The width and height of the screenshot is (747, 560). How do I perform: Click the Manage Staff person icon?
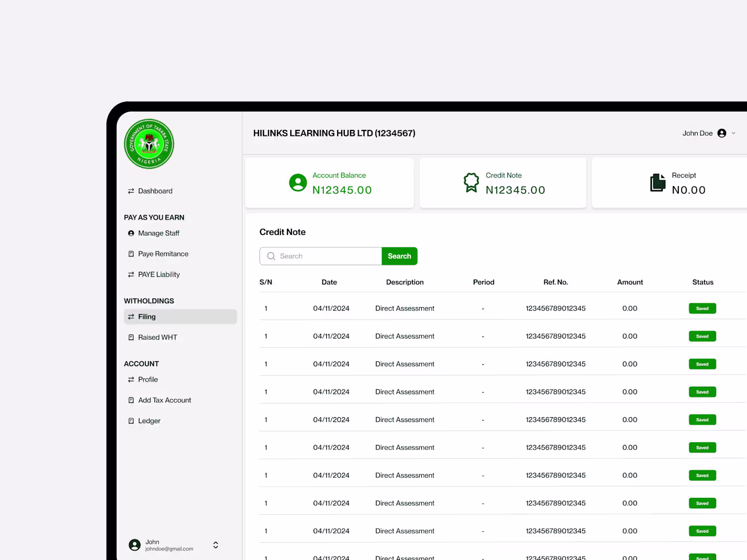tap(131, 233)
